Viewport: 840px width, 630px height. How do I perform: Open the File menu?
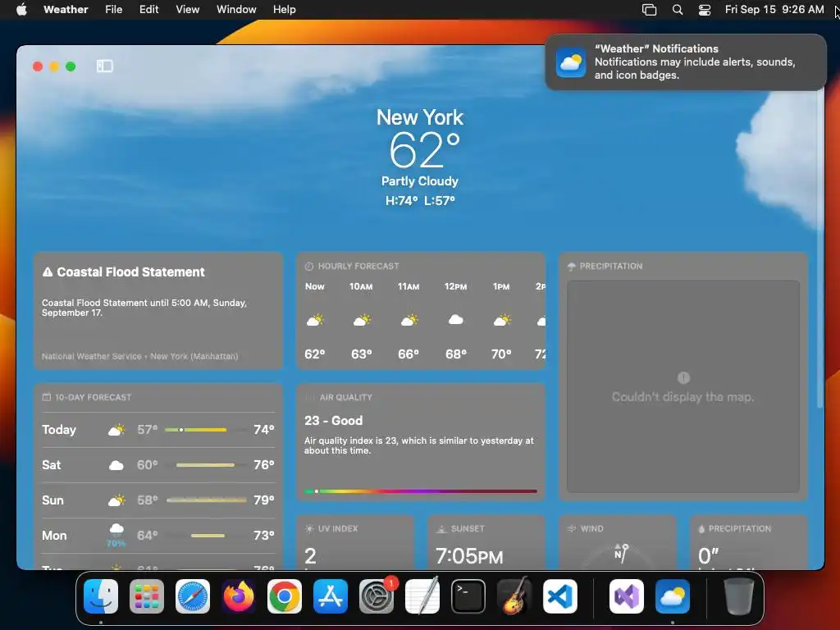tap(113, 10)
